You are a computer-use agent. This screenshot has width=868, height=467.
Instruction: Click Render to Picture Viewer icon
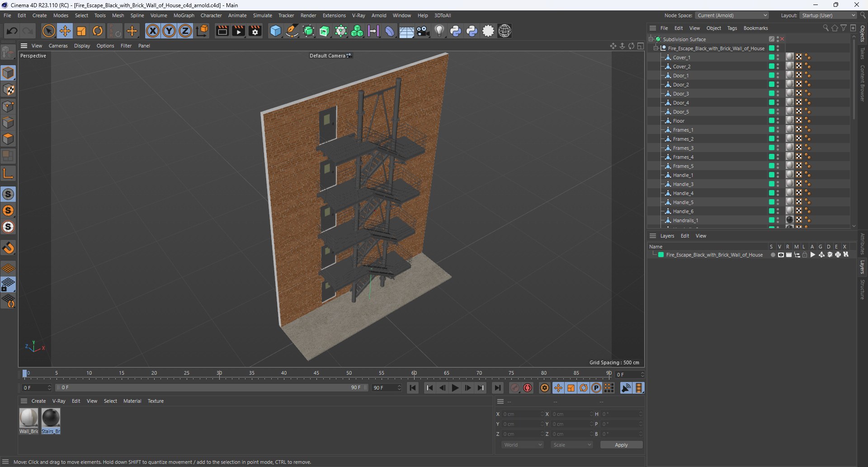(238, 31)
